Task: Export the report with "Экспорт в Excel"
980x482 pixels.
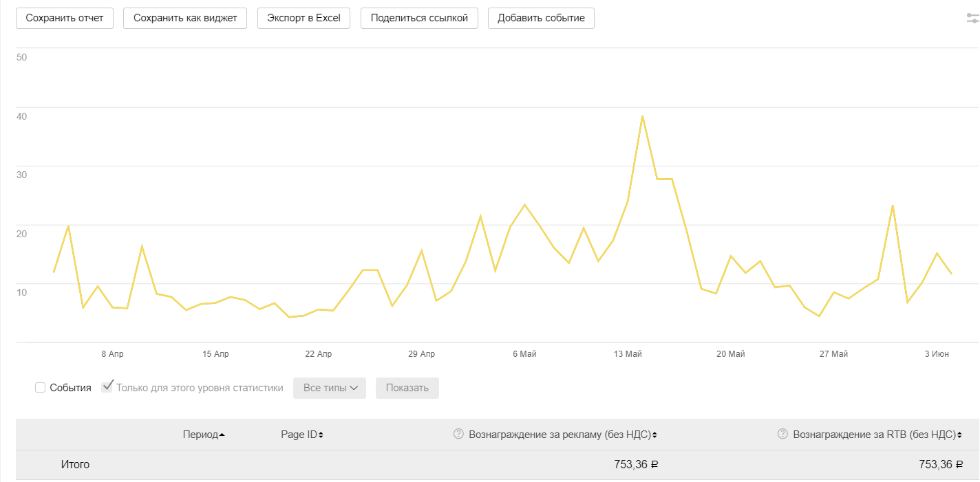Action: point(303,19)
